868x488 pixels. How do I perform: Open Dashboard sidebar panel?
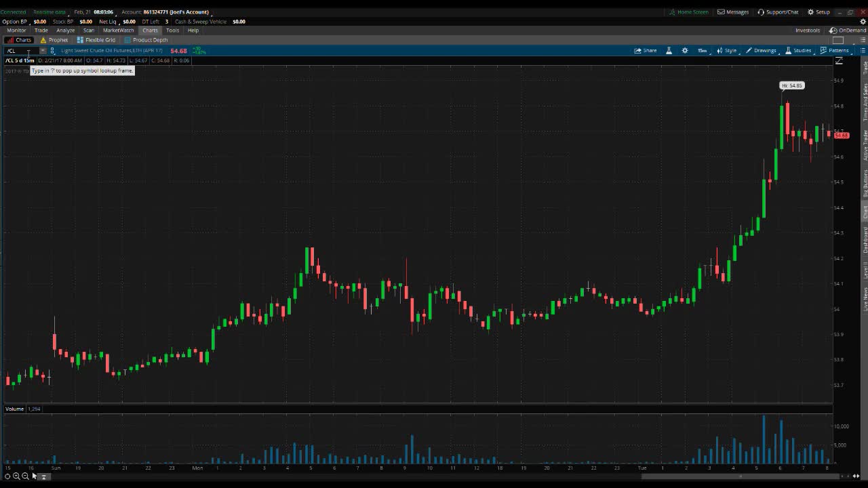865,240
